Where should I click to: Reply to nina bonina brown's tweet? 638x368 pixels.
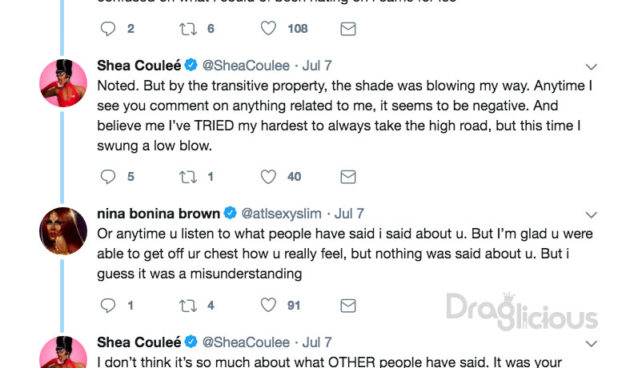[108, 305]
